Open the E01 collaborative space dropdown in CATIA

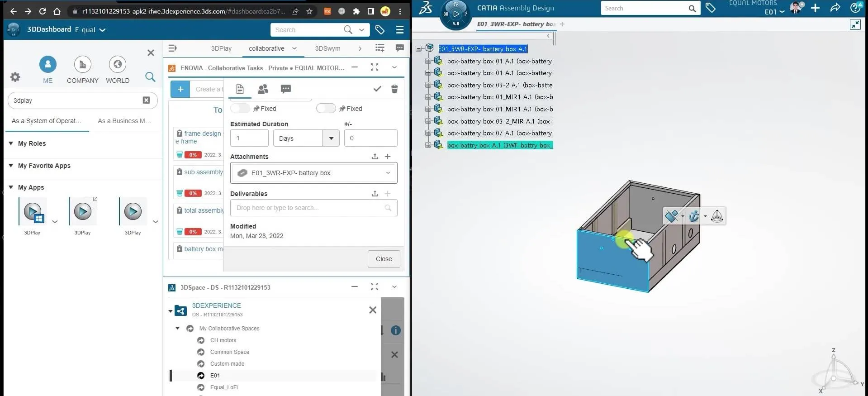pyautogui.click(x=774, y=12)
